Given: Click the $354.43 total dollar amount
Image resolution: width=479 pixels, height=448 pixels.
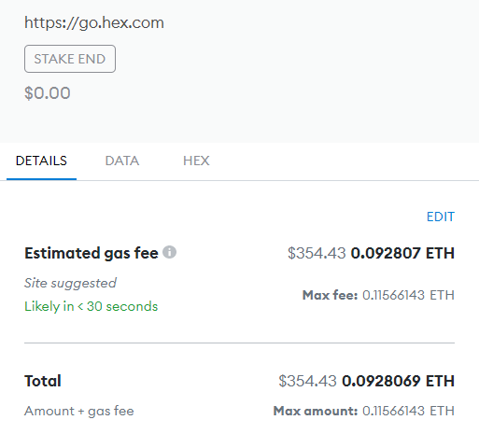Looking at the screenshot, I should pyautogui.click(x=307, y=381).
